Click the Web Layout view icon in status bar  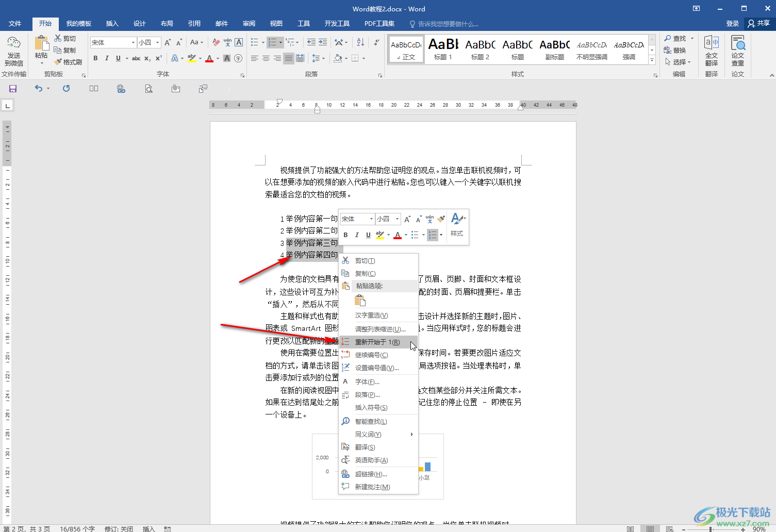(670, 529)
